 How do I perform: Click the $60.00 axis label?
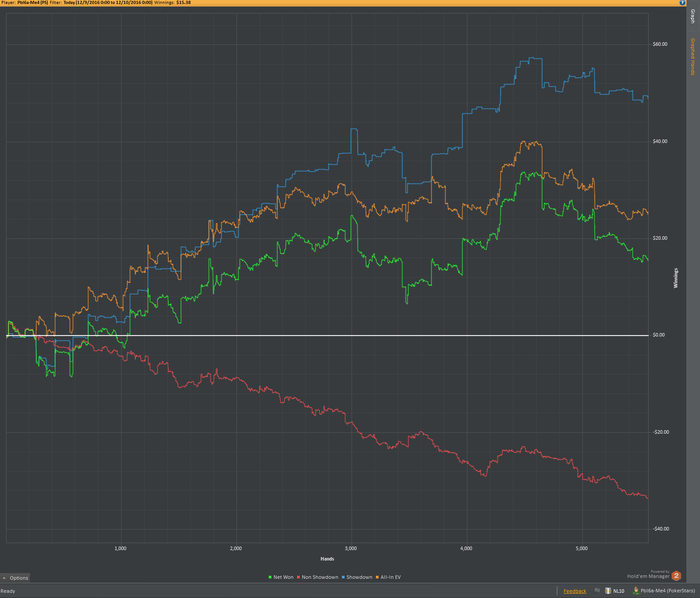tap(660, 44)
